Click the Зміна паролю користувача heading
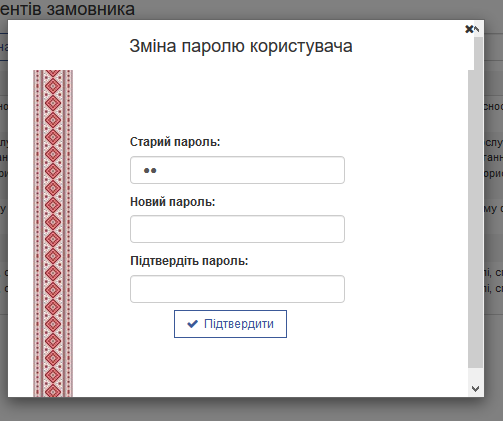Image resolution: width=503 pixels, height=421 pixels. point(241,46)
